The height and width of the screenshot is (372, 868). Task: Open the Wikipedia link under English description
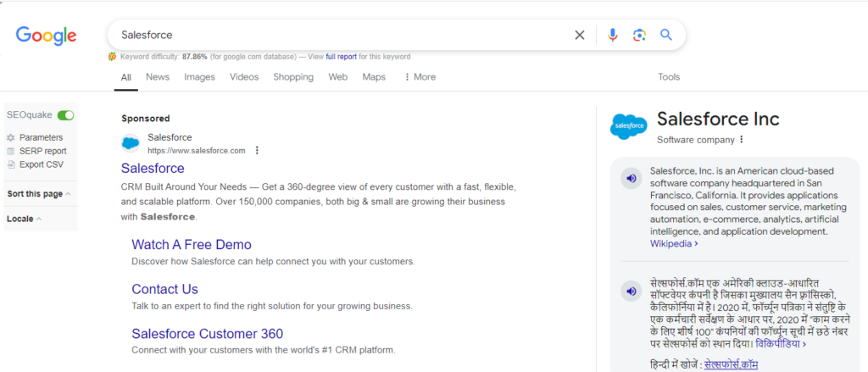[674, 243]
